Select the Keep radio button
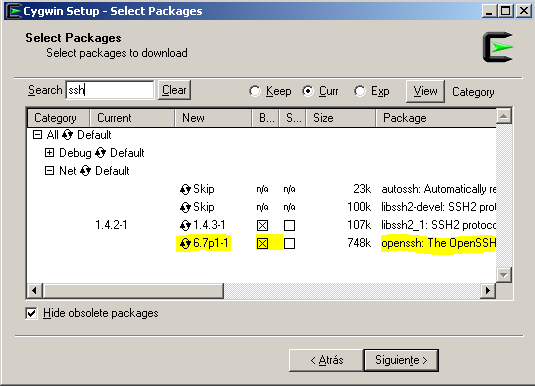The height and width of the screenshot is (386, 535). point(255,91)
